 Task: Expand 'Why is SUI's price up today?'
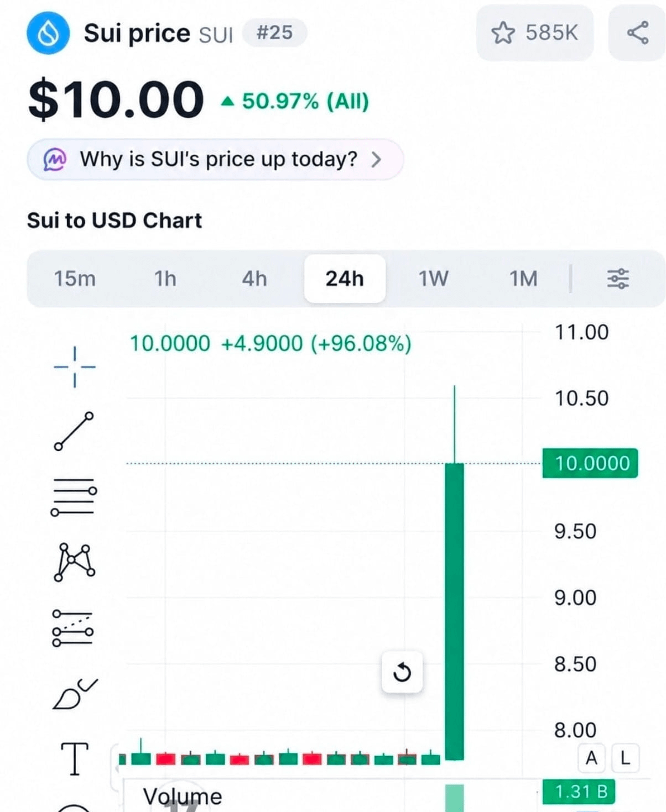click(215, 159)
